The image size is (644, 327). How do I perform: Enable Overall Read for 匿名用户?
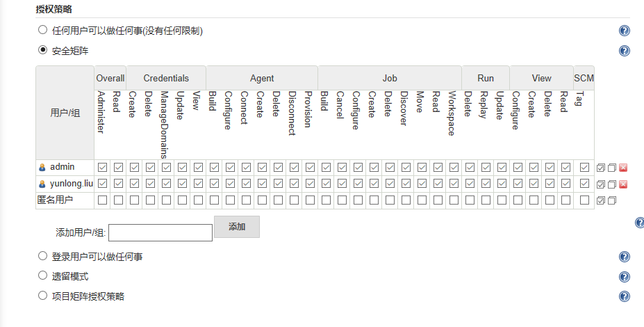point(118,200)
